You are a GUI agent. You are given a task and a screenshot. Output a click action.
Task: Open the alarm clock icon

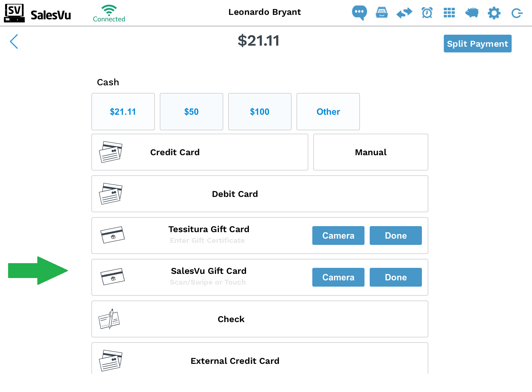tap(427, 13)
